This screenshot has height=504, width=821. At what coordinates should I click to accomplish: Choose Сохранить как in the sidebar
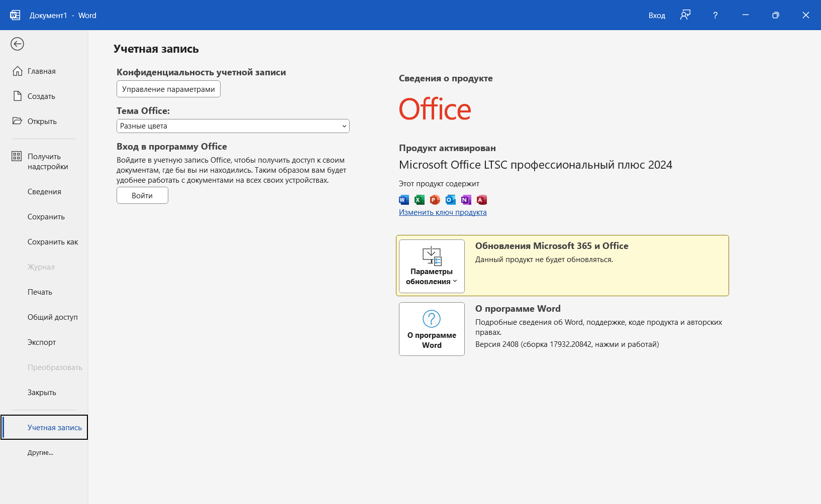pyautogui.click(x=44, y=242)
